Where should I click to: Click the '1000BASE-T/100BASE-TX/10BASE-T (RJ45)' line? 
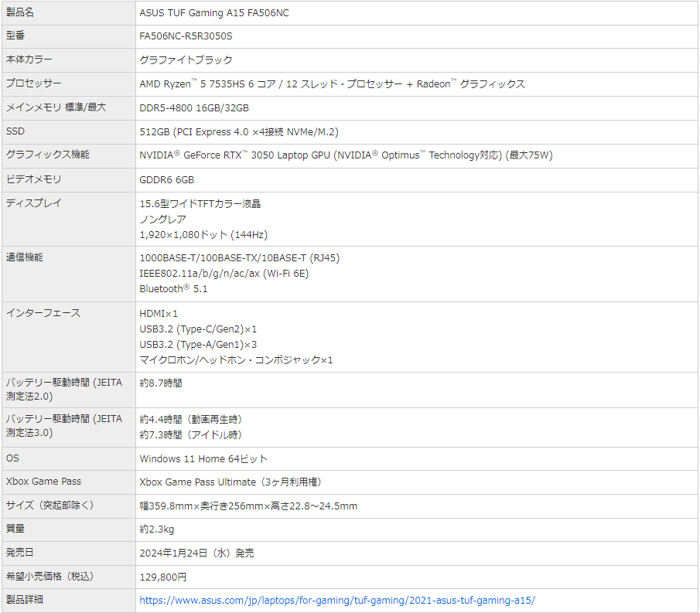pyautogui.click(x=239, y=258)
